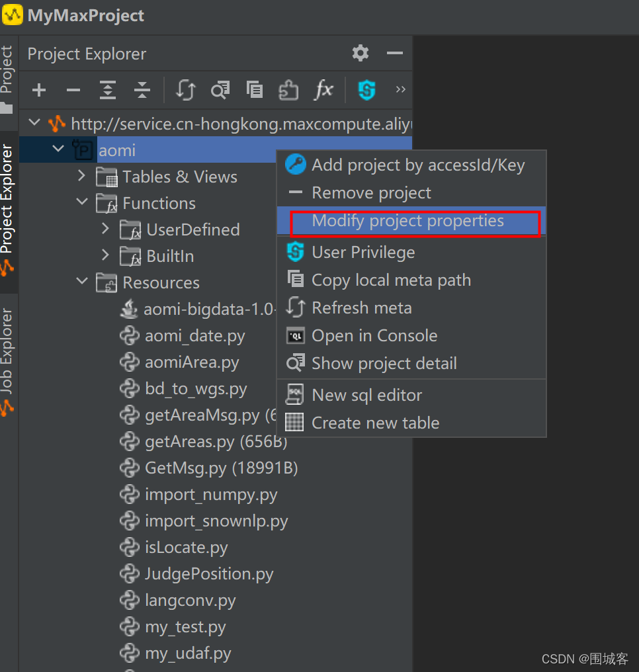Screen dimensions: 639x672
Task: Click the fx function toolbar icon
Action: click(323, 89)
